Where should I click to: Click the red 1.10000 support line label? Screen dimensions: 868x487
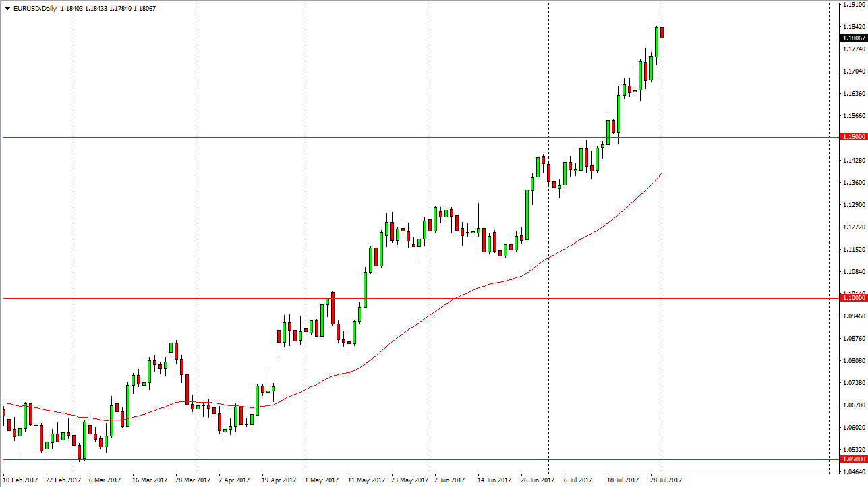click(x=851, y=297)
